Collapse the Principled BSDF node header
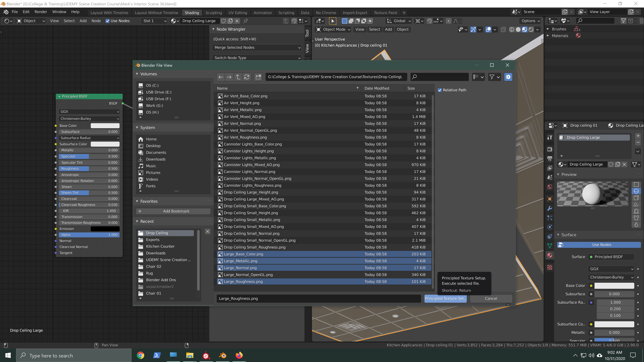The image size is (644, 362). (x=59, y=96)
